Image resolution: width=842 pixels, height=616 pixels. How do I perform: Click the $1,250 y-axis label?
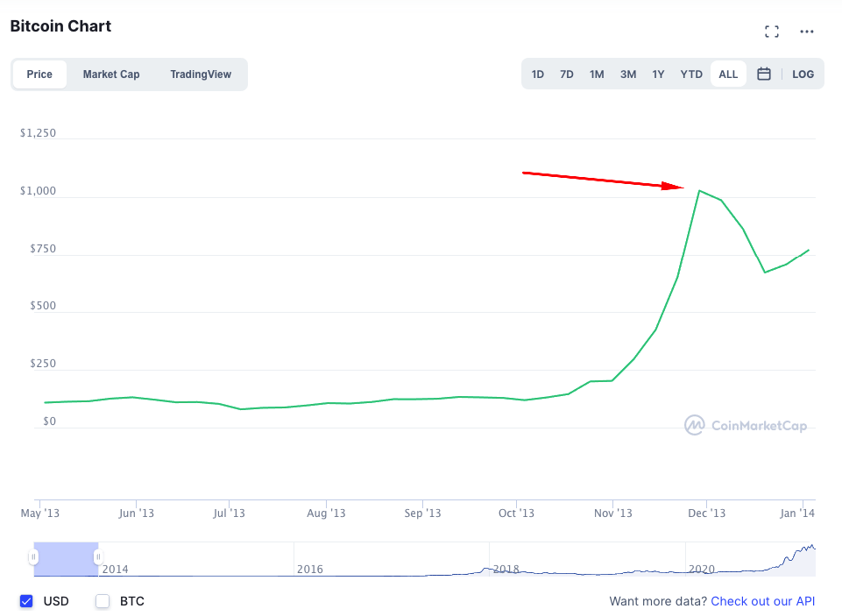coord(38,133)
